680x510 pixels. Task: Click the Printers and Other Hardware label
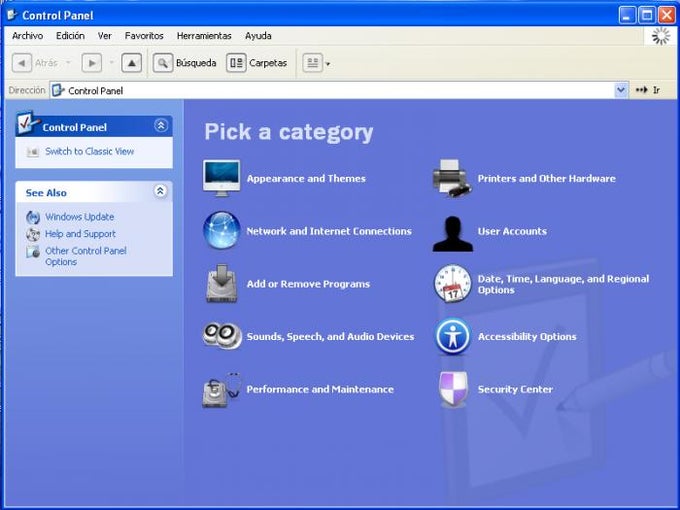[546, 178]
